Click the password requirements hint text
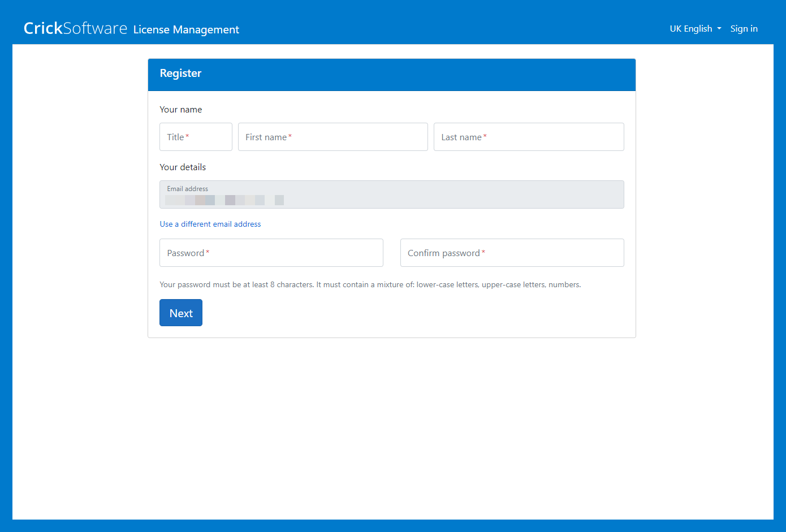 [370, 285]
